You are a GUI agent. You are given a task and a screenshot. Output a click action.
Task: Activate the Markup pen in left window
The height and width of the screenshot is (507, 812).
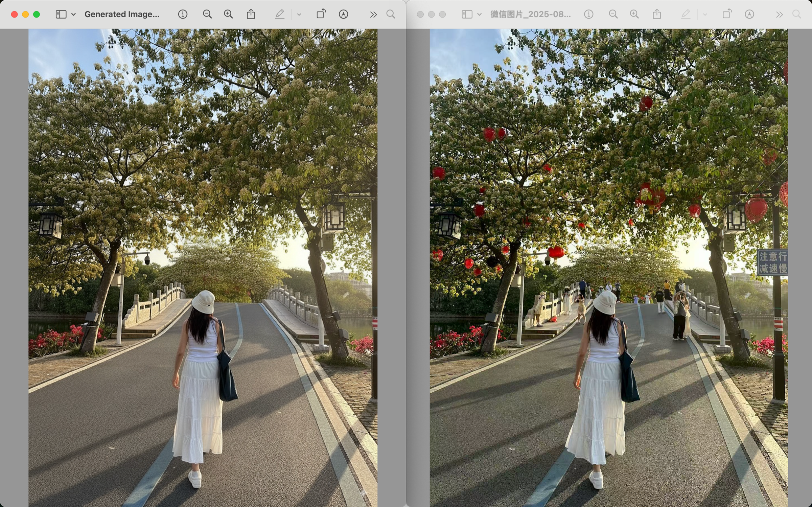[x=280, y=14]
